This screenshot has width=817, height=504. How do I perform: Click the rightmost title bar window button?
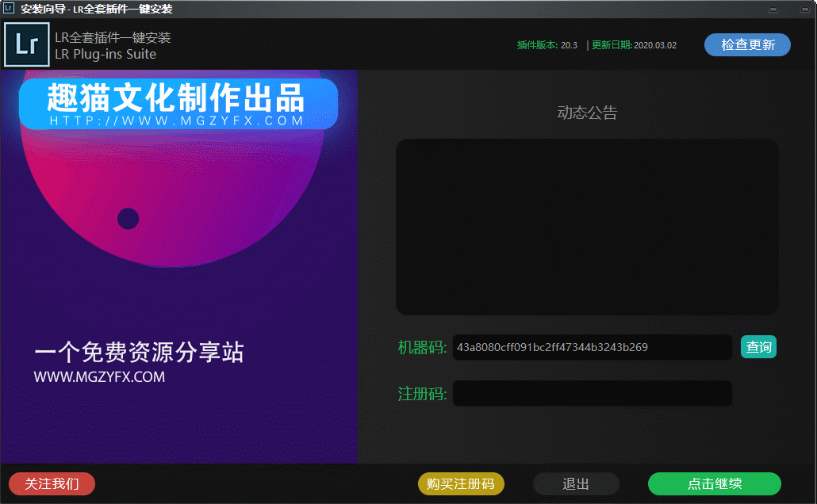point(805,10)
